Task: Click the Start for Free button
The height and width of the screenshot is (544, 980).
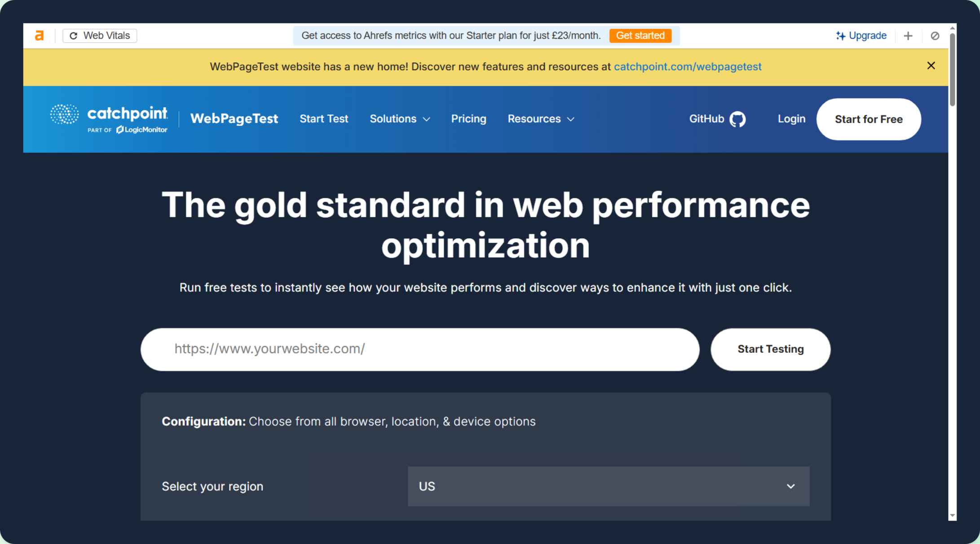Action: pos(868,119)
